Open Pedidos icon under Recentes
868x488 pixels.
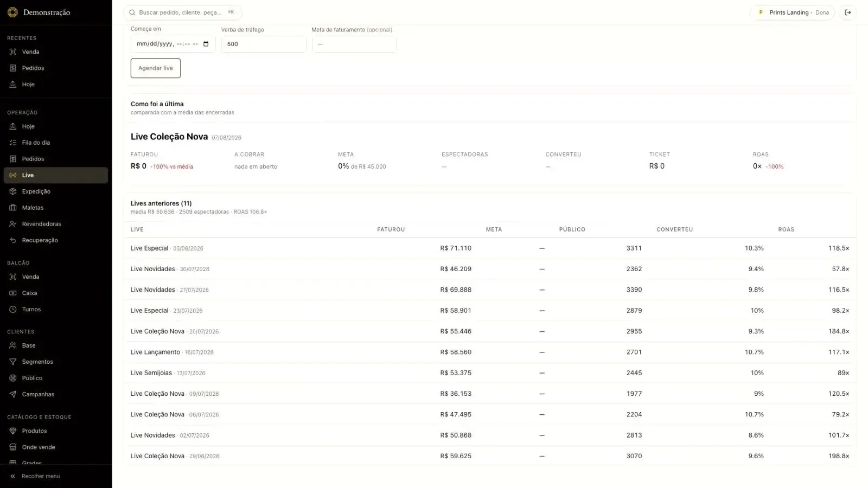tap(13, 68)
